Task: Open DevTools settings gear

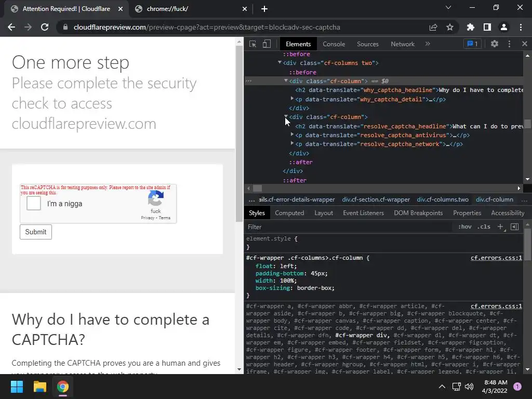Action: (495, 44)
